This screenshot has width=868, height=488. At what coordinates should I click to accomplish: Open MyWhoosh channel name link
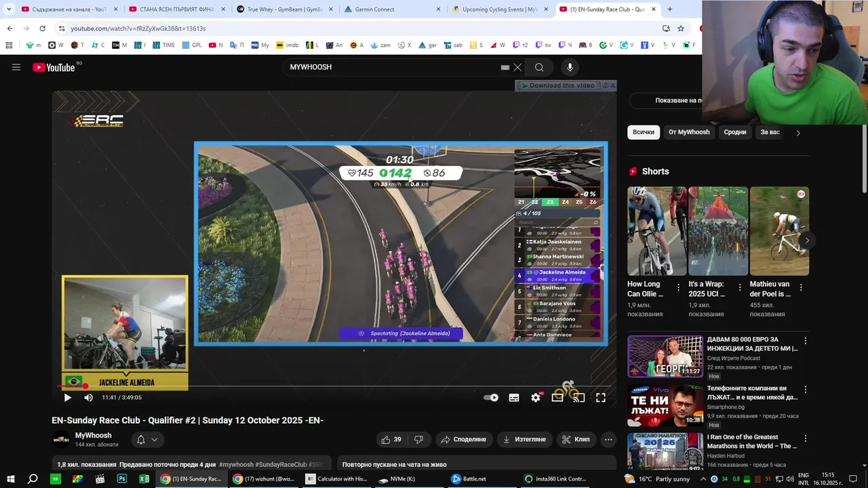coord(93,435)
